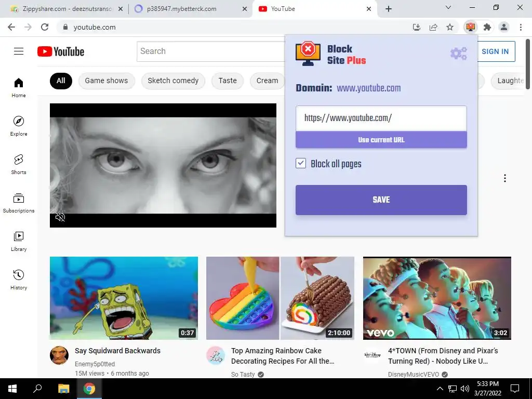Open Subscriptions in YouTube sidebar
This screenshot has width=532, height=399.
(19, 203)
